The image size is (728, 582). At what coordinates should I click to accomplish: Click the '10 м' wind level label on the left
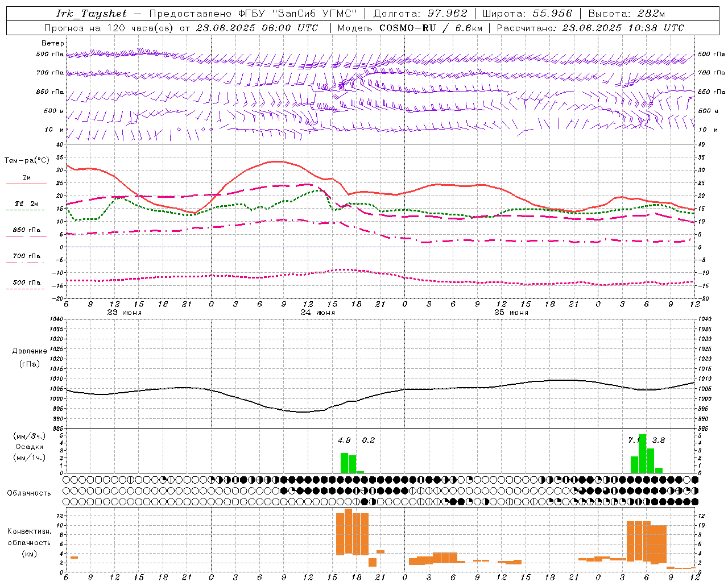pos(54,130)
